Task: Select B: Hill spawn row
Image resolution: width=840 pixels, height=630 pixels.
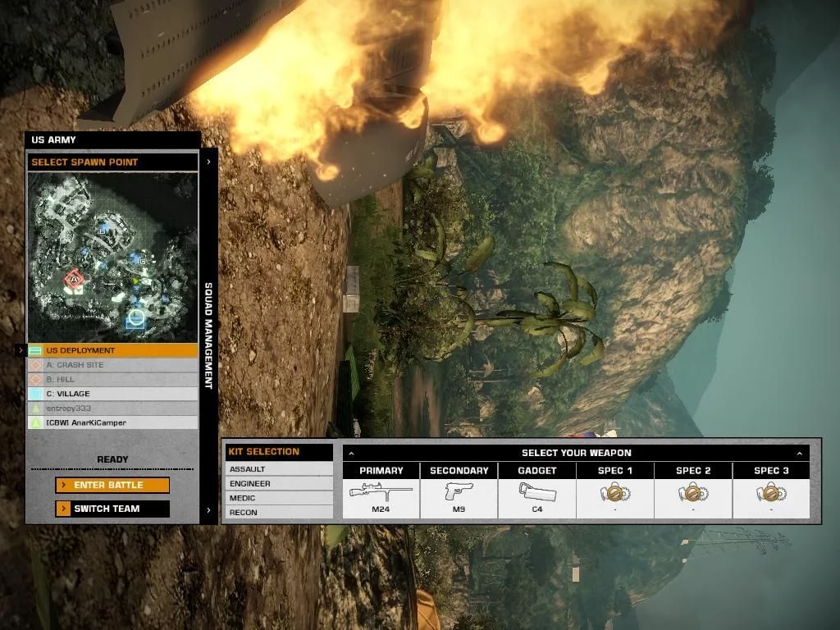Action: point(112,379)
